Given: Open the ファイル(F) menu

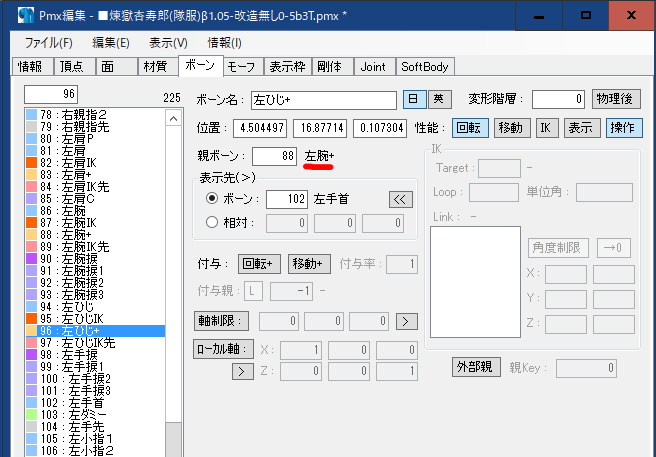Looking at the screenshot, I should (49, 43).
